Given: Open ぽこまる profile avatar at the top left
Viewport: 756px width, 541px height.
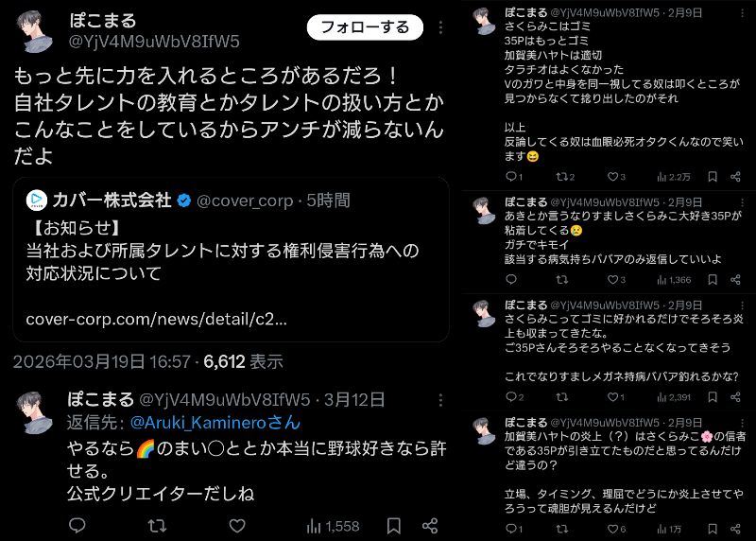Looking at the screenshot, I should tap(35, 31).
